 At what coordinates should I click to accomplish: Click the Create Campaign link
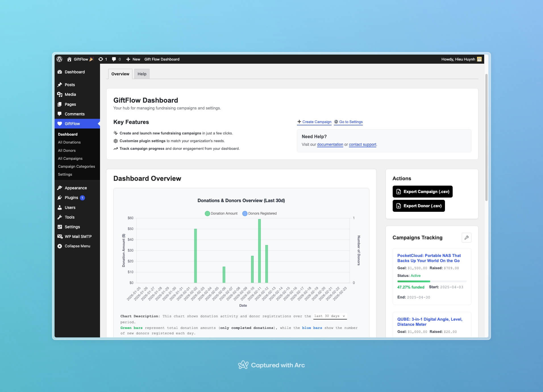tap(314, 122)
